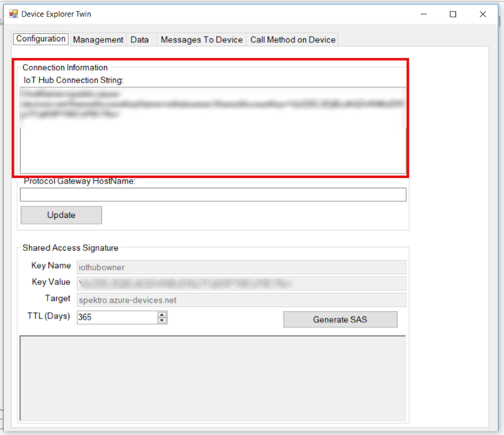The image size is (504, 435).
Task: Switch to the Configuration tab
Action: (41, 39)
